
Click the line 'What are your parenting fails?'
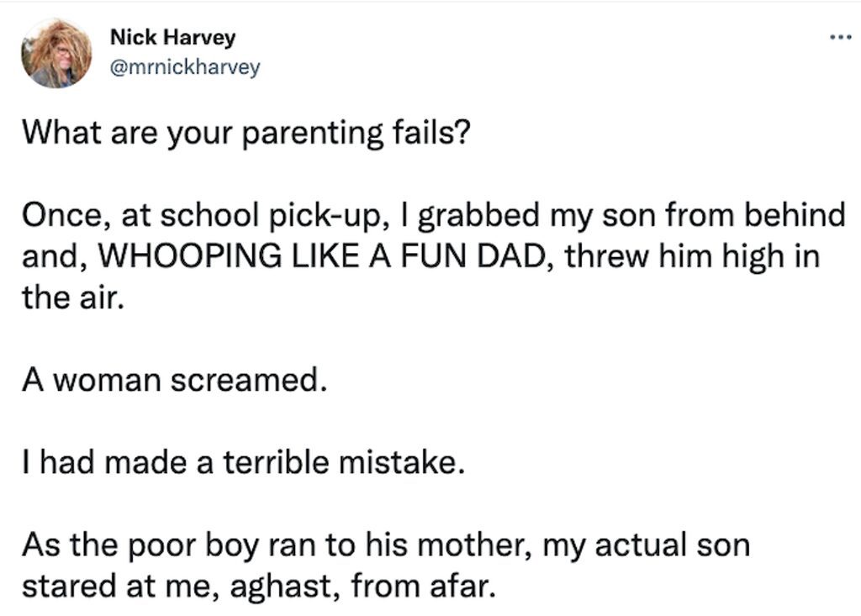pyautogui.click(x=246, y=134)
